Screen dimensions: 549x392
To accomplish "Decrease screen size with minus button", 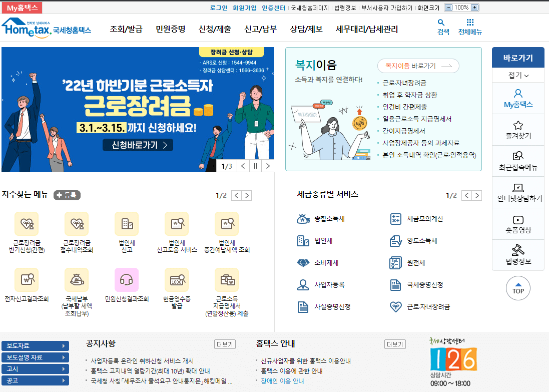I will click(449, 8).
